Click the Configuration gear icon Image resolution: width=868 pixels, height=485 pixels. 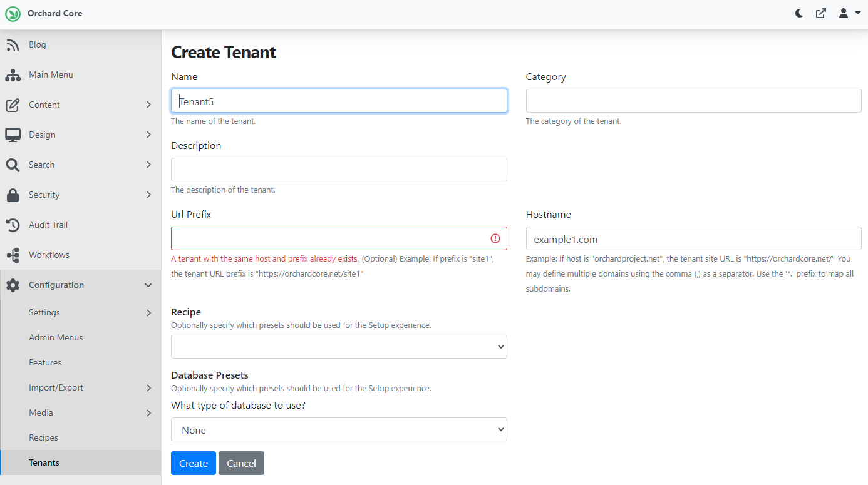[x=13, y=285]
